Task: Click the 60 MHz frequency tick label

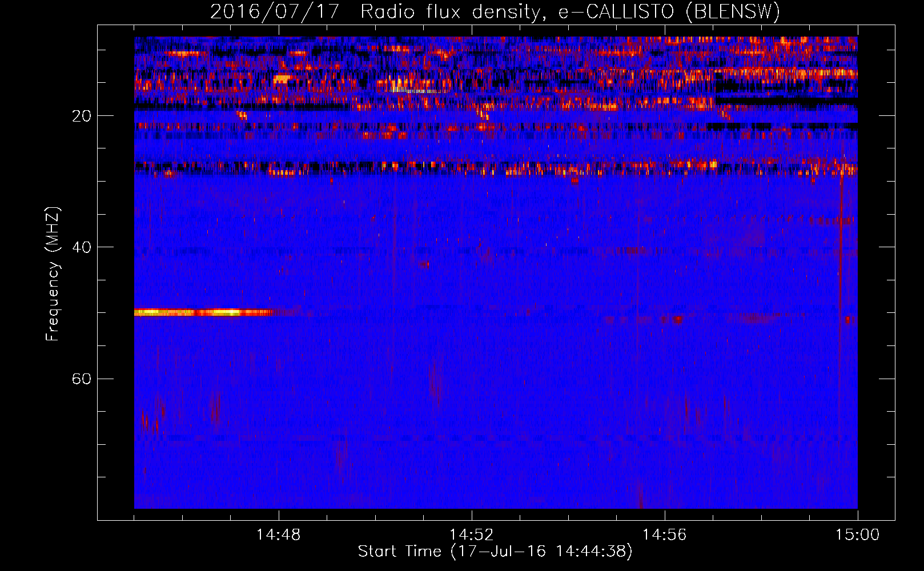Action: (x=81, y=379)
